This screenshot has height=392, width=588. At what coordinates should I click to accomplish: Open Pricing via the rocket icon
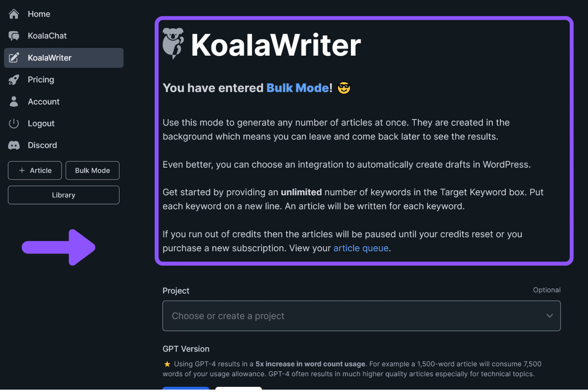(14, 79)
